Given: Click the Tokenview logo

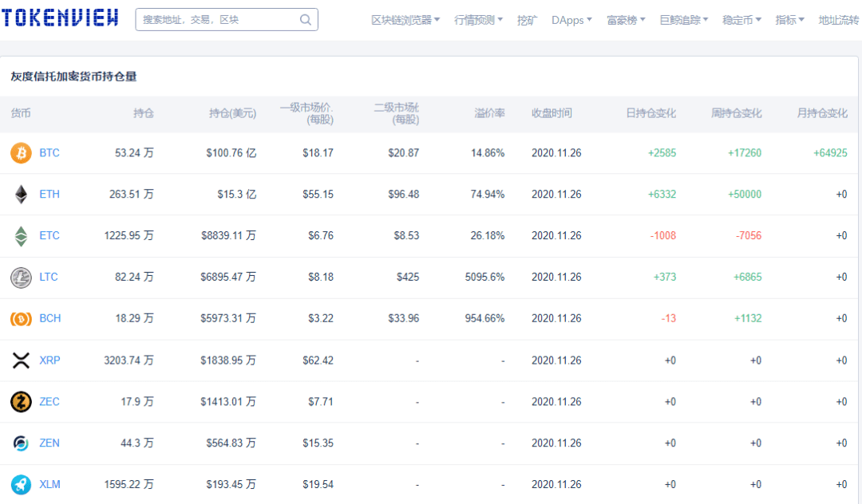Looking at the screenshot, I should [60, 18].
